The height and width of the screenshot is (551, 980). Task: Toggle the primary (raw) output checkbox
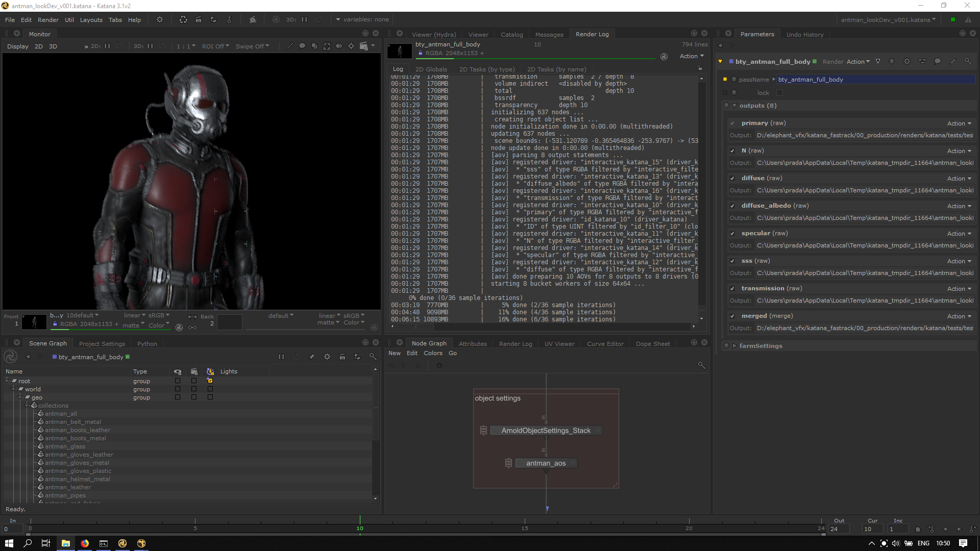coord(732,123)
